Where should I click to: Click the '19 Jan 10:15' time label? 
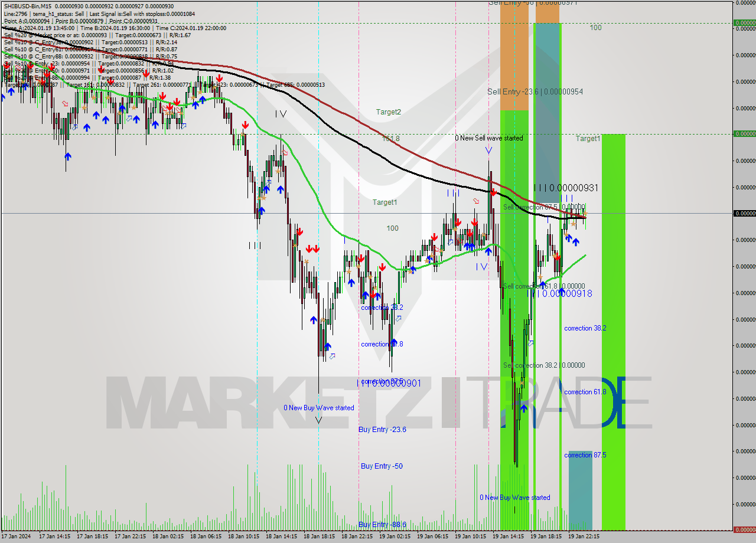pos(471,537)
